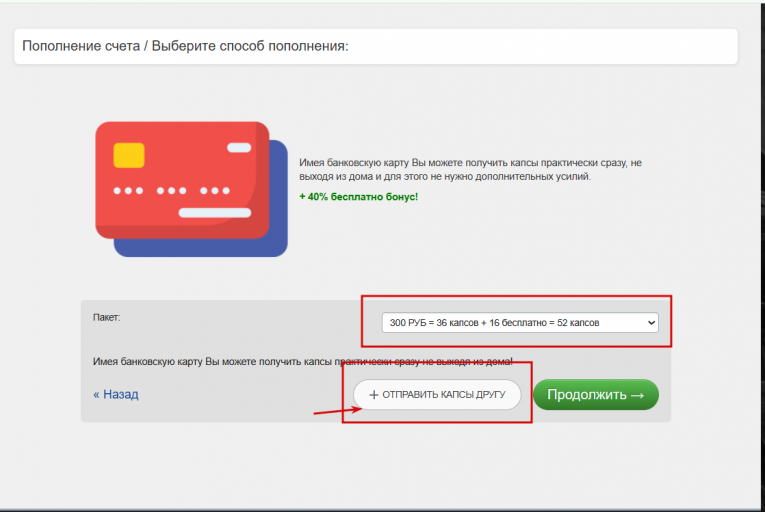The height and width of the screenshot is (512, 765).
Task: Click the green Продолжить button
Action: [x=596, y=394]
